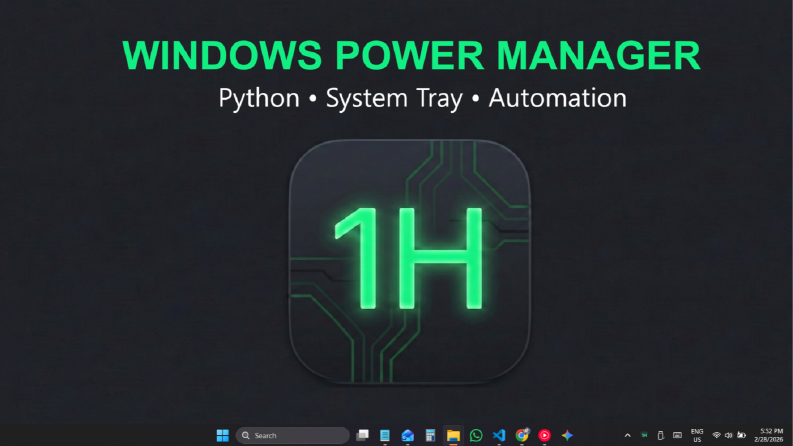Open the Outlook mail app in the taskbar
Image resolution: width=793 pixels, height=446 pixels.
408,435
